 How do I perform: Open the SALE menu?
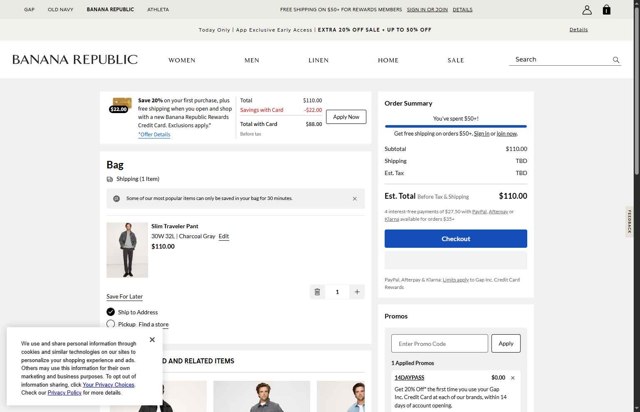point(456,60)
